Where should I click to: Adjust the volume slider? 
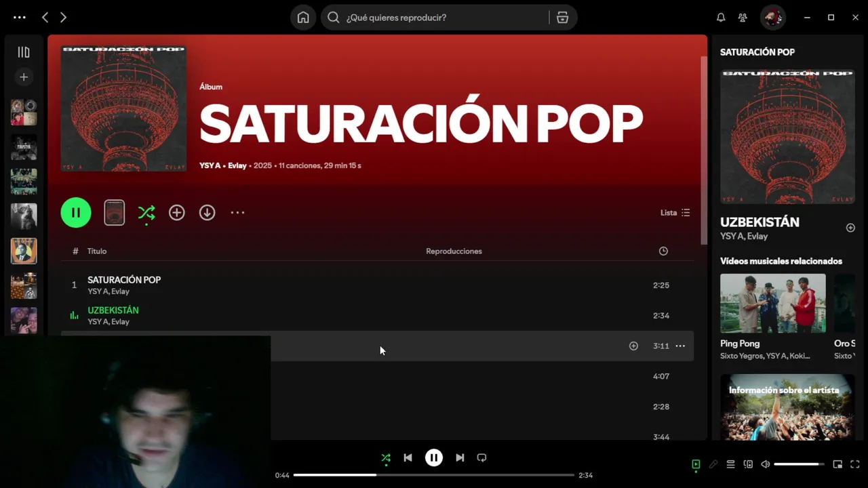pyautogui.click(x=799, y=464)
